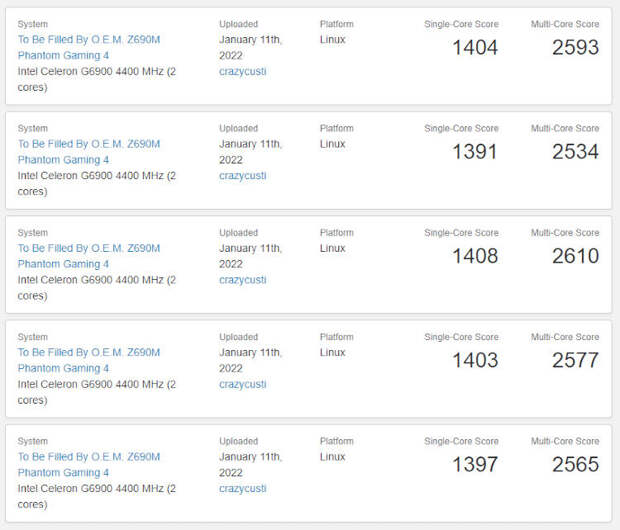Click the multi-core score 2577
The image size is (620, 530).
[575, 360]
